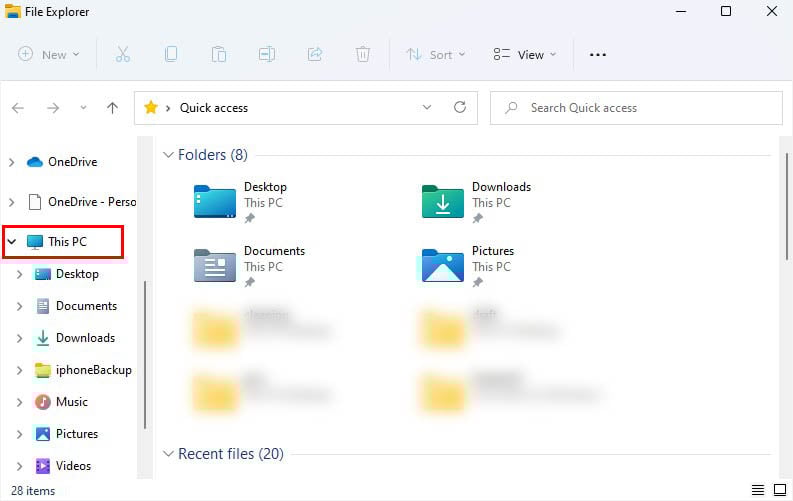
Task: Click the Copy icon in toolbar
Action: (171, 54)
